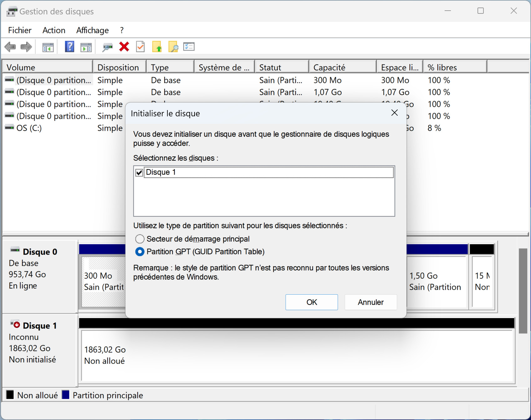Click the Back arrow toolbar icon

pos(10,47)
